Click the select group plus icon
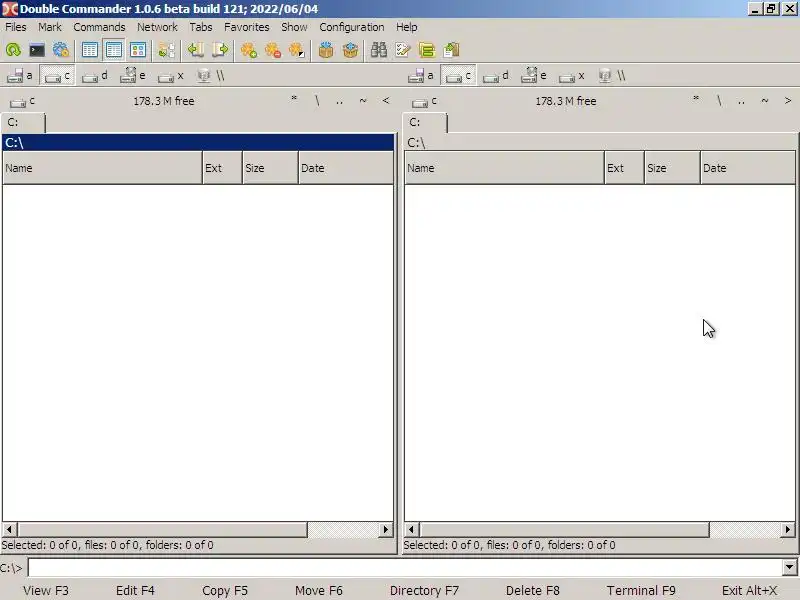 [x=248, y=50]
